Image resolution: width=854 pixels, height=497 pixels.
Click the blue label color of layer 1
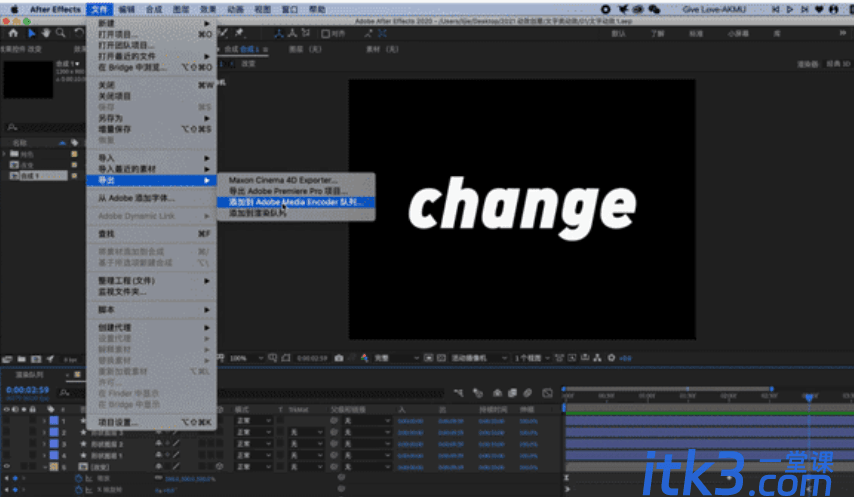pos(54,421)
